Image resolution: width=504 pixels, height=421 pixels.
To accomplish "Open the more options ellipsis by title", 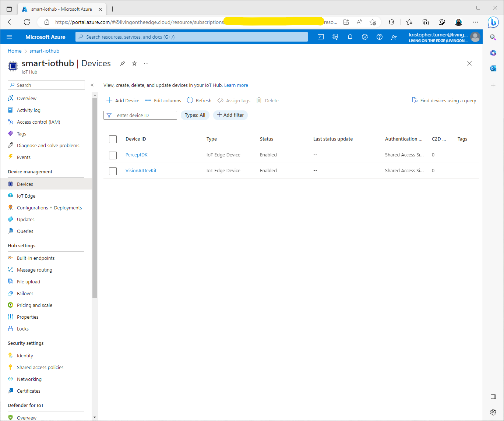I will (x=146, y=63).
